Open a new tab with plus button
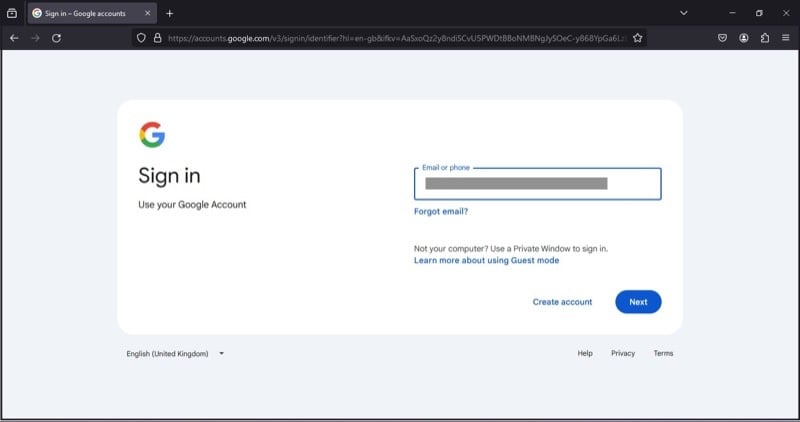800x422 pixels. pos(169,13)
